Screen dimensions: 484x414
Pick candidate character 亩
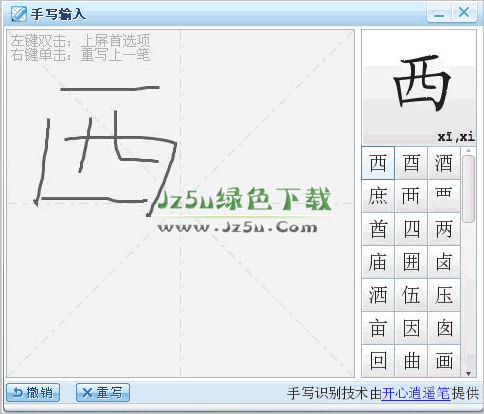(378, 328)
